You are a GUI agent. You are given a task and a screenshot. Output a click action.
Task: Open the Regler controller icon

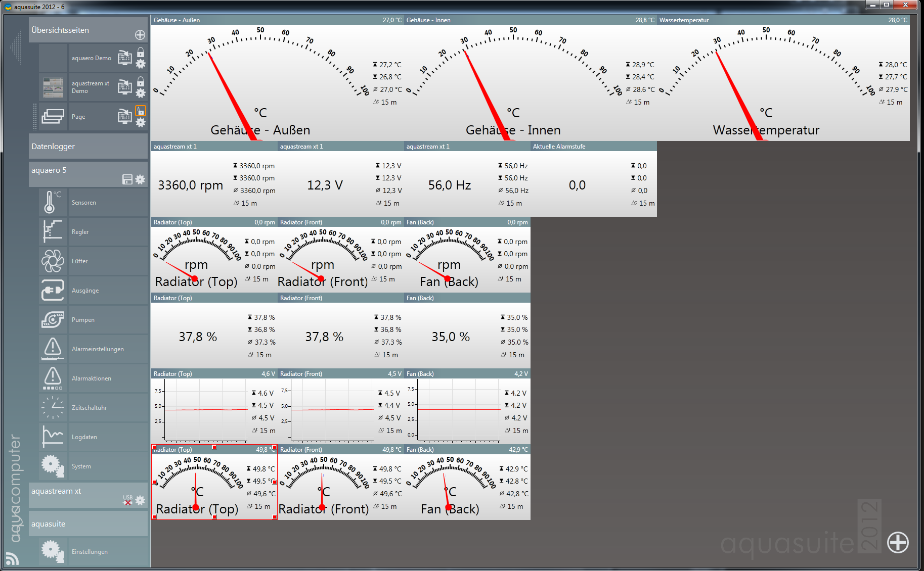(53, 231)
